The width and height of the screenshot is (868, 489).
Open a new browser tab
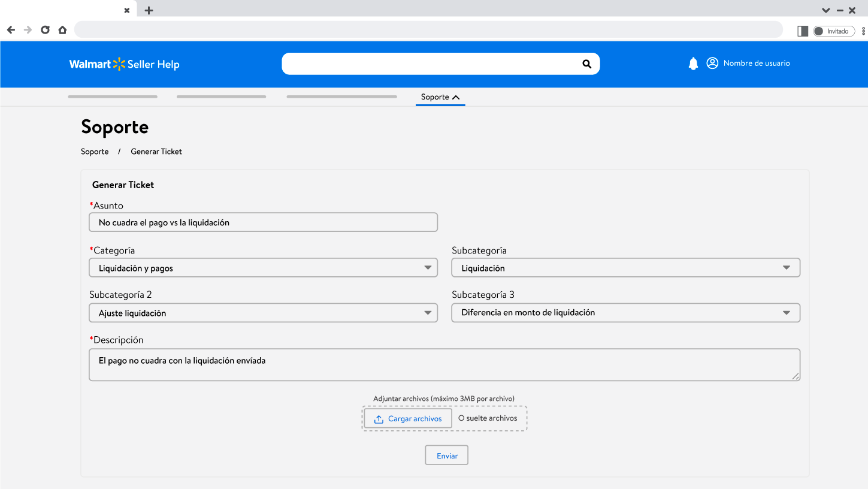pos(149,10)
